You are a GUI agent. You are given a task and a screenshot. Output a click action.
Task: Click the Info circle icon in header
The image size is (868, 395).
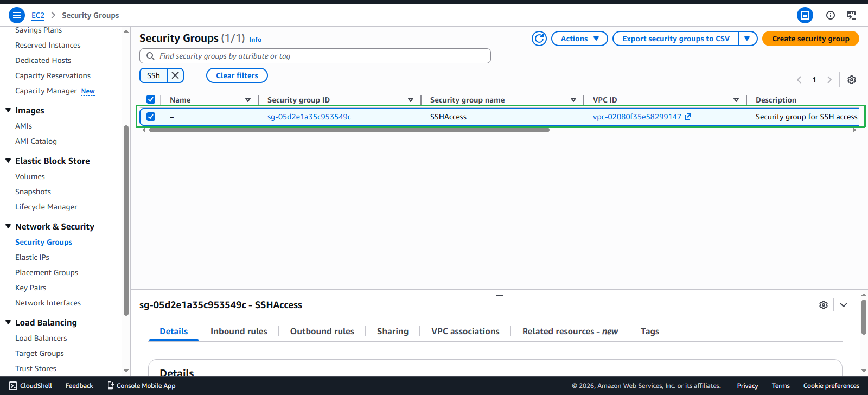(831, 15)
